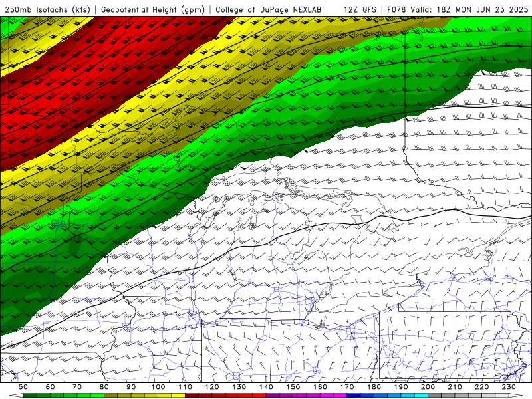Click the '140' legend label

point(266,387)
